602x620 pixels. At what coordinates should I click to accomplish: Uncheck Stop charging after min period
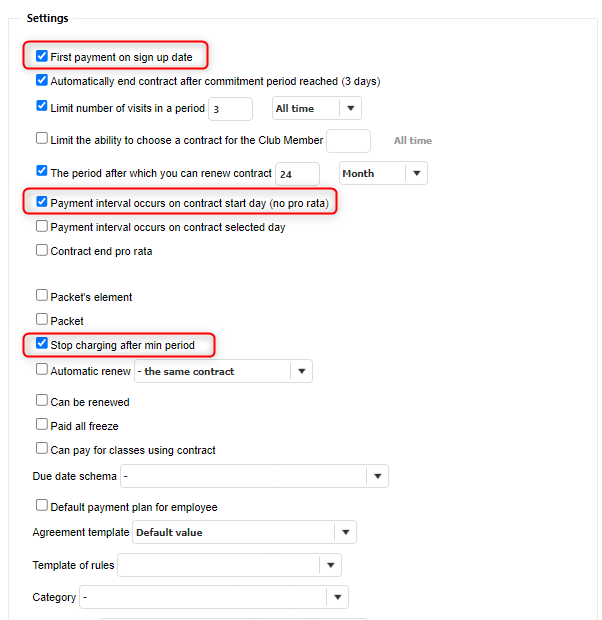[x=42, y=345]
